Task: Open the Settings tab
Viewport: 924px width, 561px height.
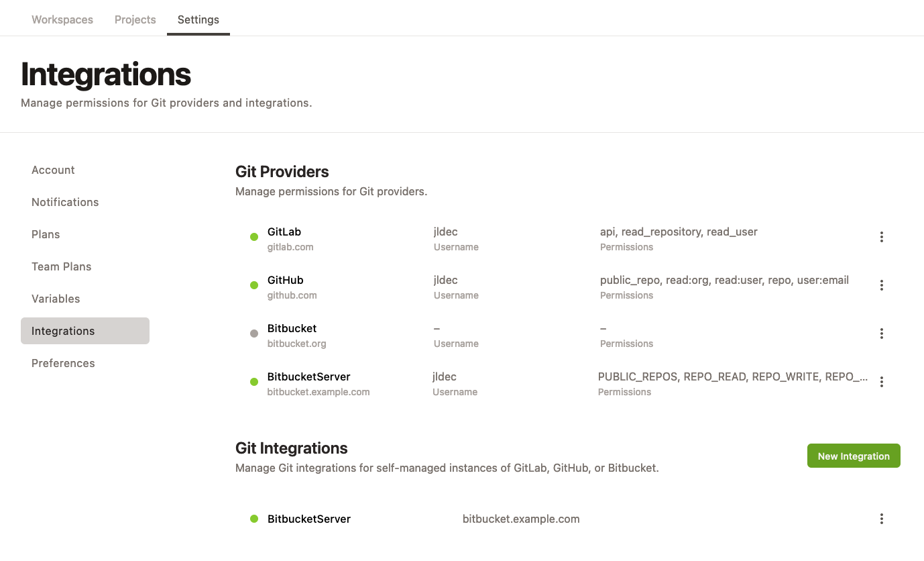Action: click(x=198, y=19)
